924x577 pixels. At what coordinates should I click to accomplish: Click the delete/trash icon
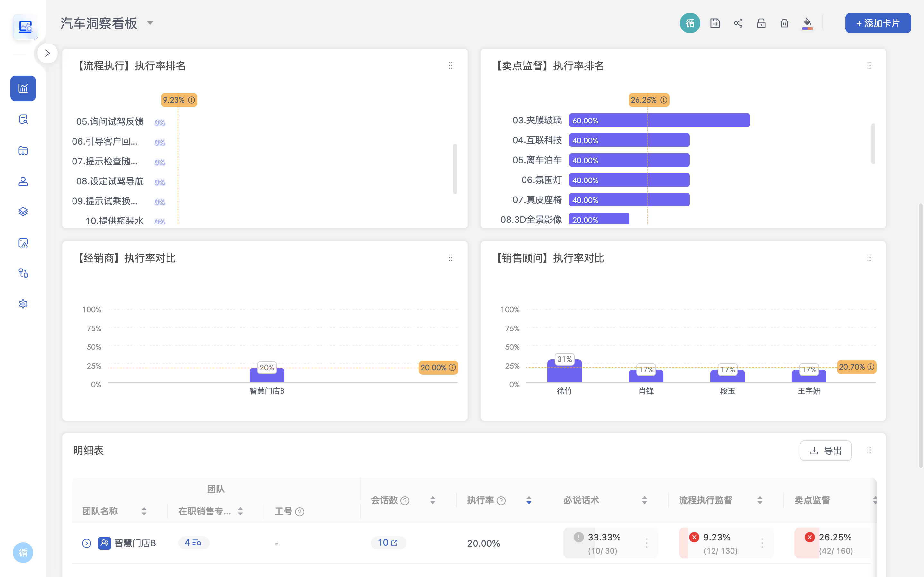[x=784, y=23]
